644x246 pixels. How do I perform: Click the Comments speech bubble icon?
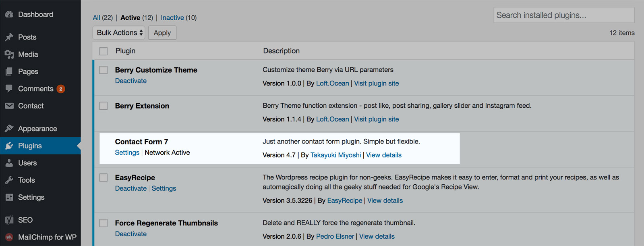(x=9, y=89)
